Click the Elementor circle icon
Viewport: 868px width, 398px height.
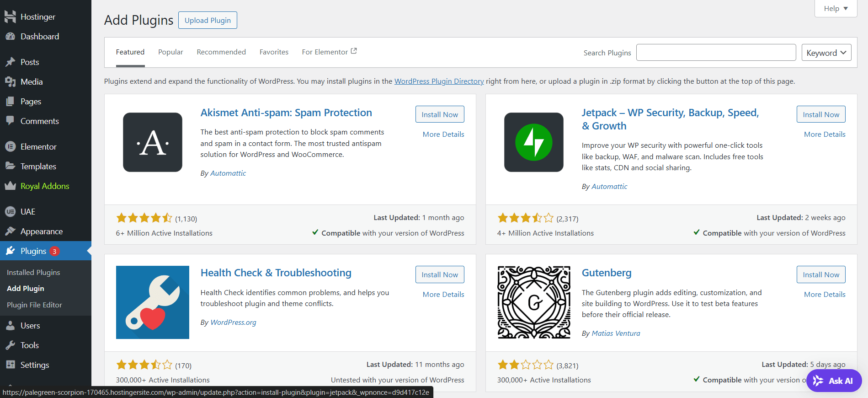point(10,147)
